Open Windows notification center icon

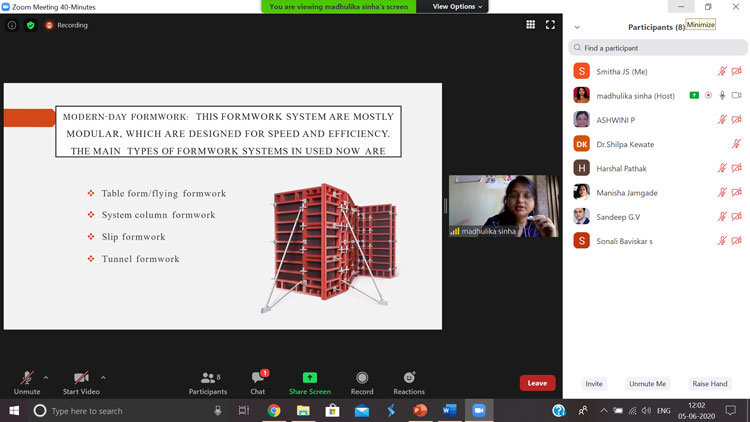click(730, 411)
